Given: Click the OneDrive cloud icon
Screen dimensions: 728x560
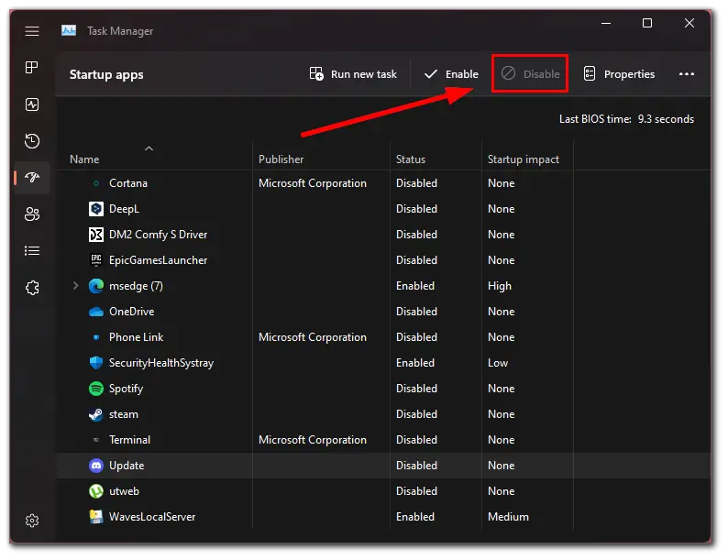Looking at the screenshot, I should 96,312.
